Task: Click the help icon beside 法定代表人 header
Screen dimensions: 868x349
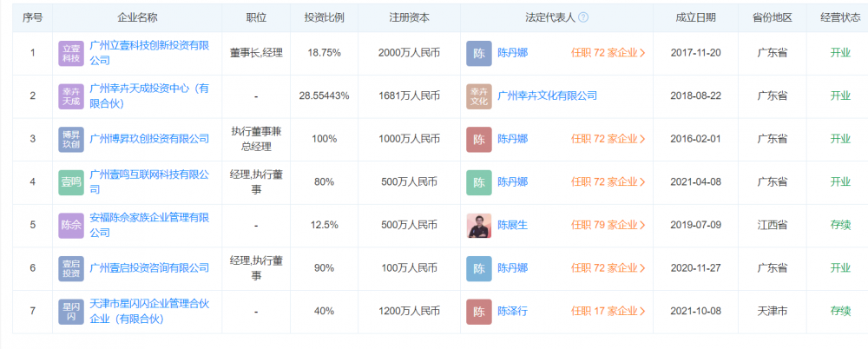Action: (x=583, y=17)
